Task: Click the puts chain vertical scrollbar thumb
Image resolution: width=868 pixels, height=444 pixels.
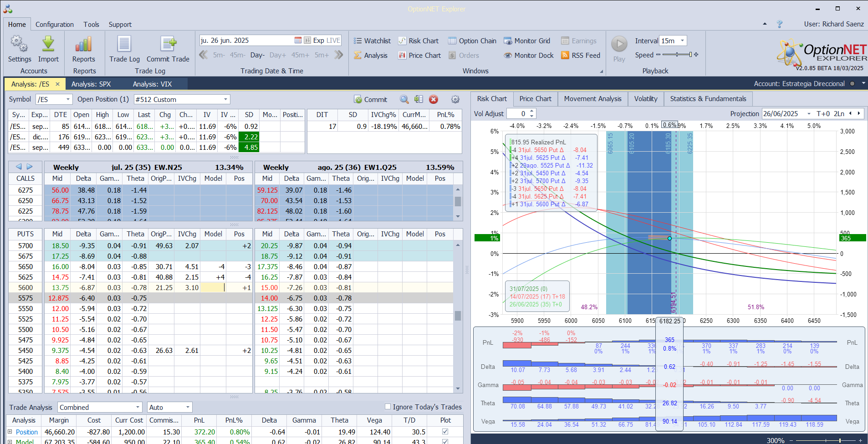Action: pyautogui.click(x=458, y=316)
